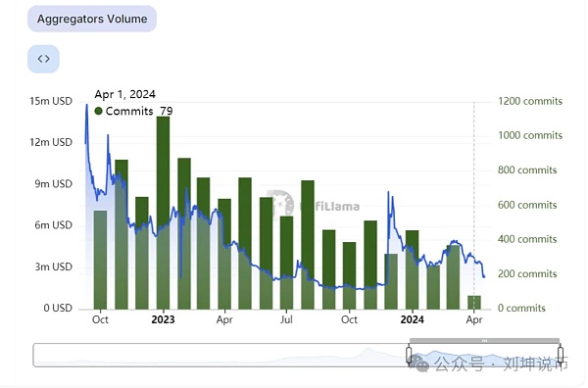The width and height of the screenshot is (588, 388).
Task: Click the 1200 commits axis label
Action: click(x=530, y=101)
